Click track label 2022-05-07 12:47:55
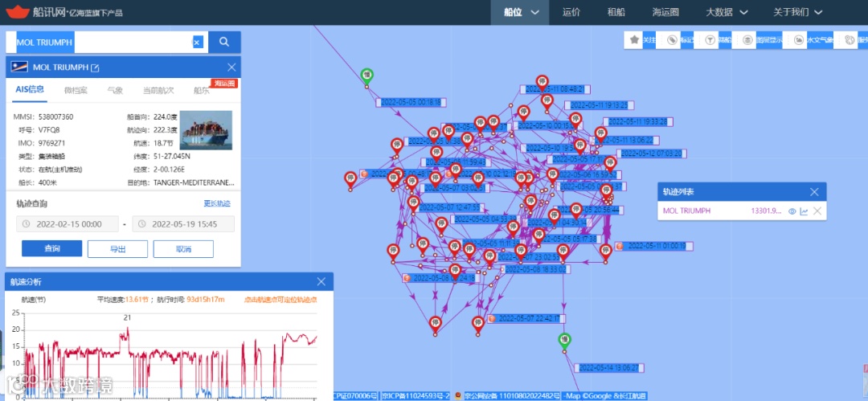868x401 pixels. [x=449, y=207]
